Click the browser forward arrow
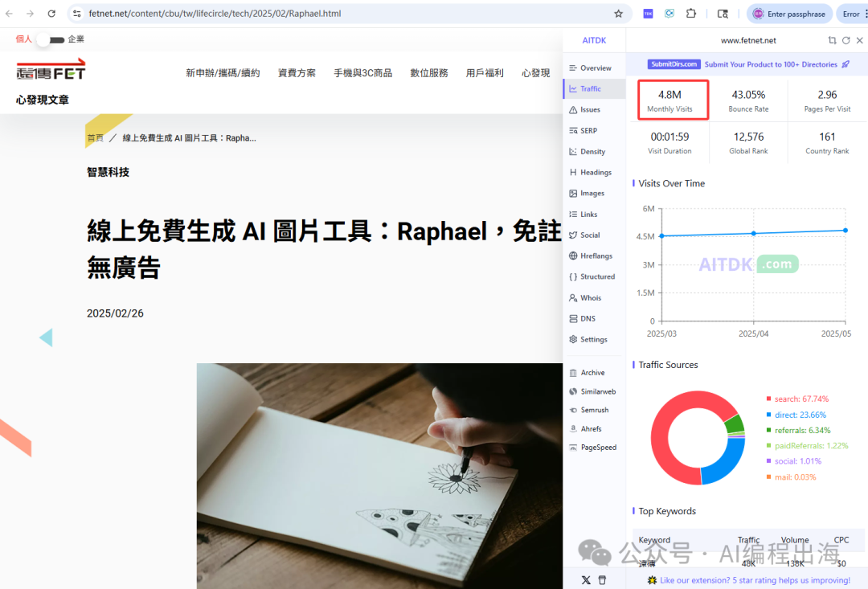868x589 pixels. (x=30, y=14)
